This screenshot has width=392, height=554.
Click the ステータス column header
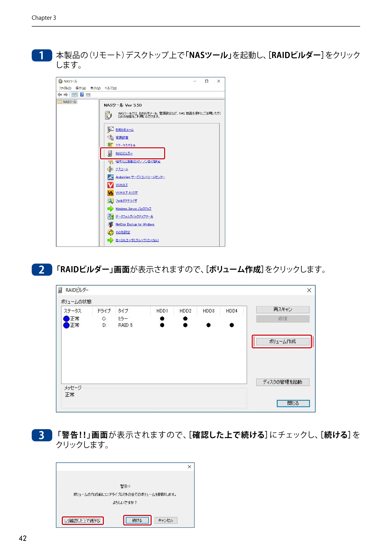[x=77, y=311]
